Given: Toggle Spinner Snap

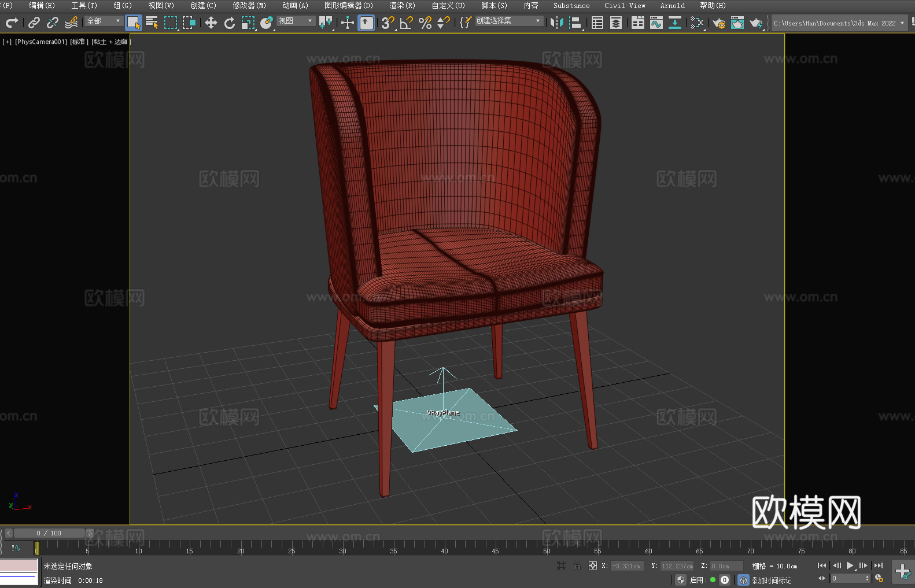Looking at the screenshot, I should click(444, 23).
